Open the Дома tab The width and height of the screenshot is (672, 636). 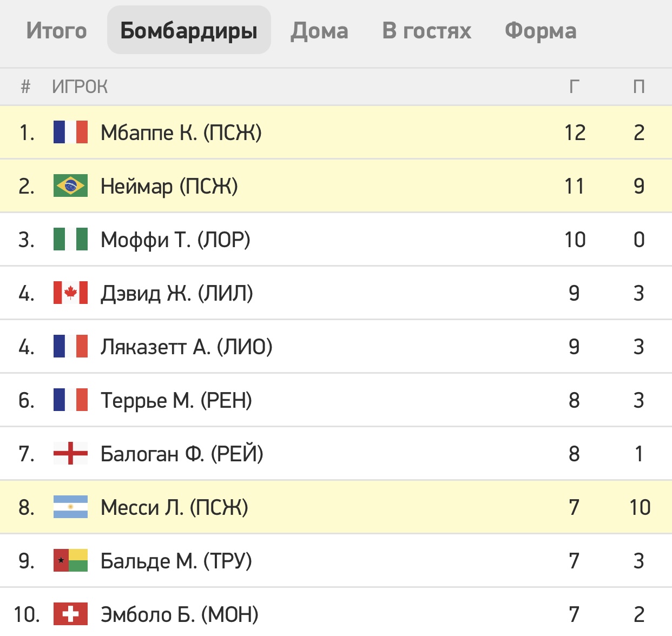tap(319, 30)
